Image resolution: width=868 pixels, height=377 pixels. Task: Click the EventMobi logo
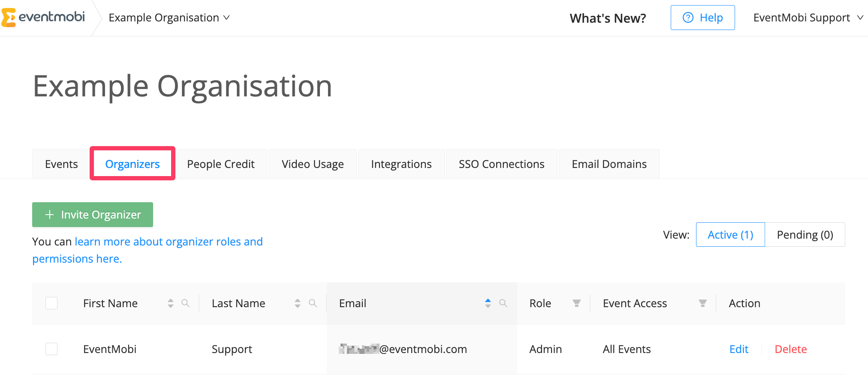(43, 18)
